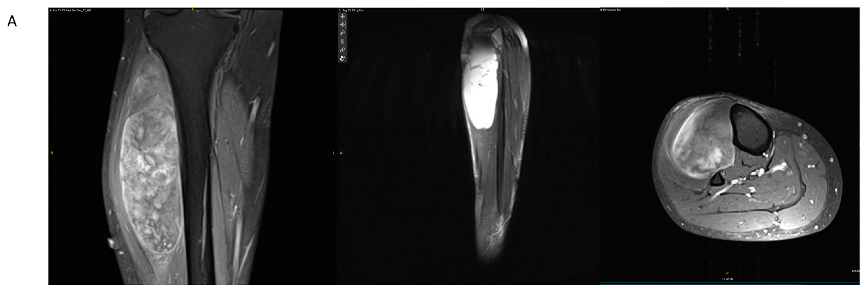Click the 'Cor T1 FS Post Sm Fov' series label
868x293 pixels.
click(x=70, y=11)
